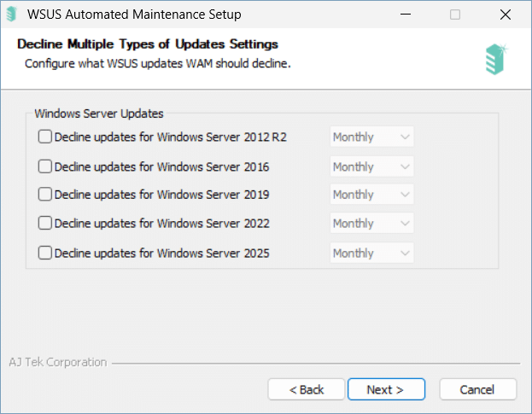Minimize the setup window
Screen dimensions: 532x414
[406, 15]
